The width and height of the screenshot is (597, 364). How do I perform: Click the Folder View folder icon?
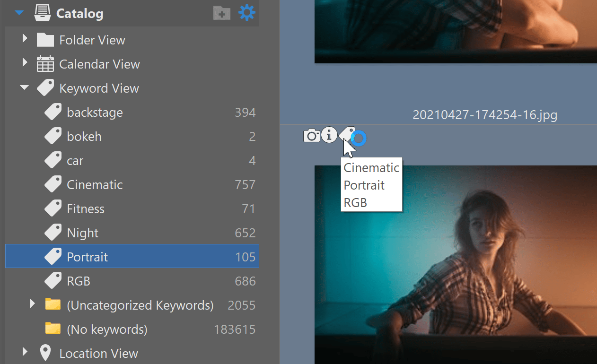pyautogui.click(x=45, y=40)
